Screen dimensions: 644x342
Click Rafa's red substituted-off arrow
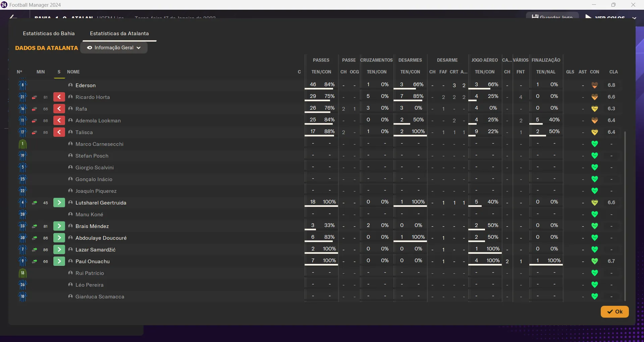pyautogui.click(x=59, y=109)
